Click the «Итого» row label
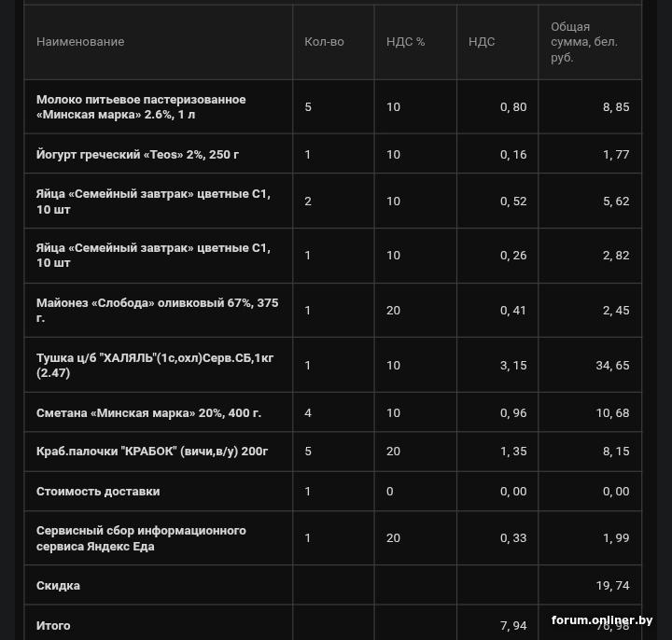The image size is (672, 640). click(x=53, y=625)
